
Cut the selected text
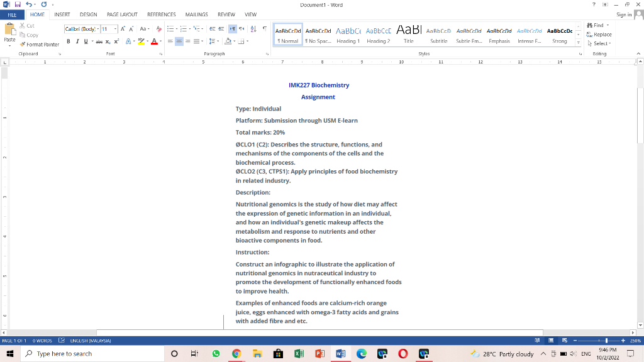click(27, 25)
